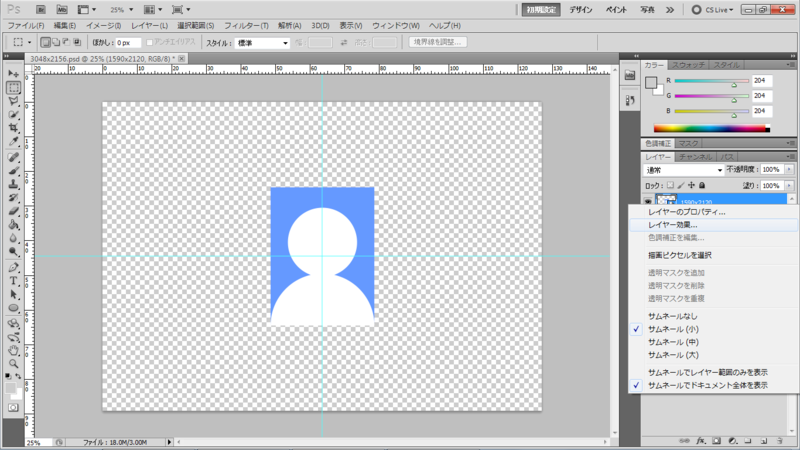Select the Dodge tool
Image resolution: width=800 pixels, height=450 pixels.
click(13, 252)
